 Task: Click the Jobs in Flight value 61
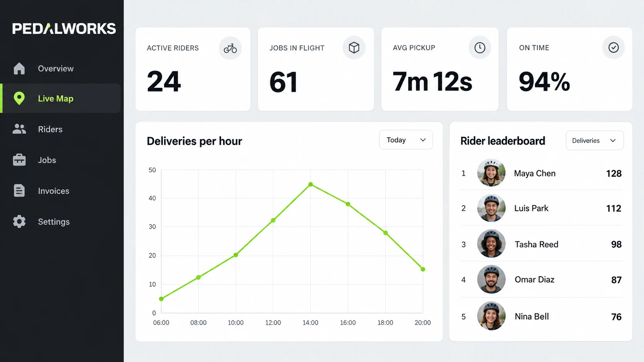[x=283, y=82]
